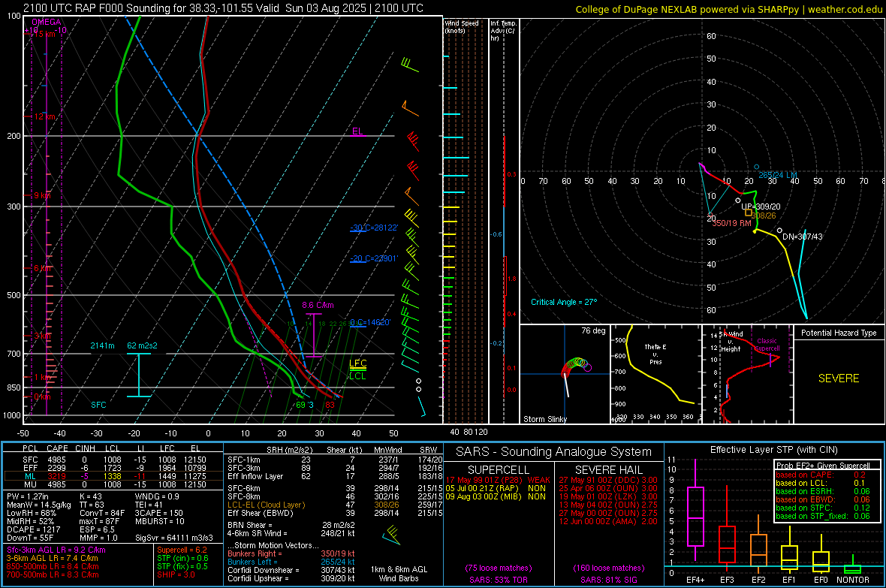Click the surface dewpoint value 69
The image size is (886, 588).
300,405
